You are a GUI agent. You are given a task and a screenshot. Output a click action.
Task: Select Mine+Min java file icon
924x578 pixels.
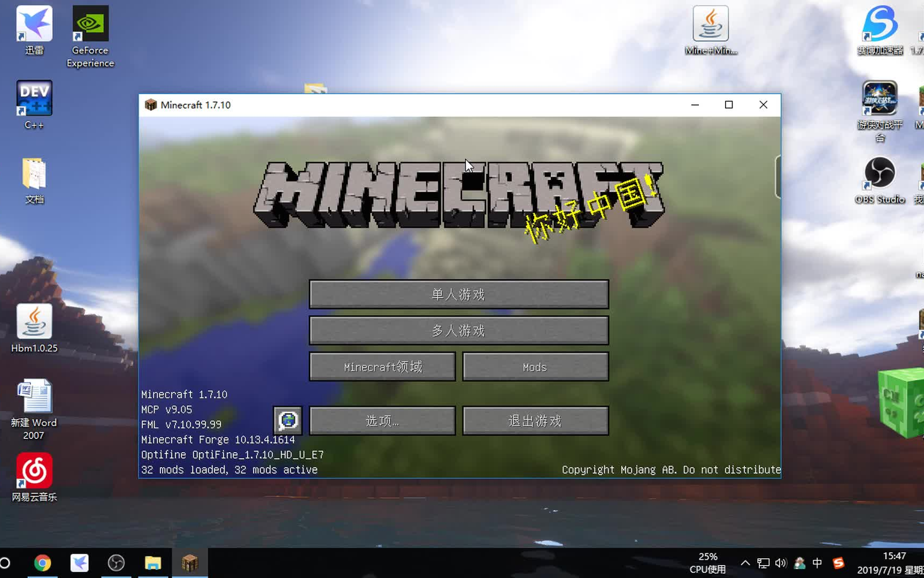711,31
